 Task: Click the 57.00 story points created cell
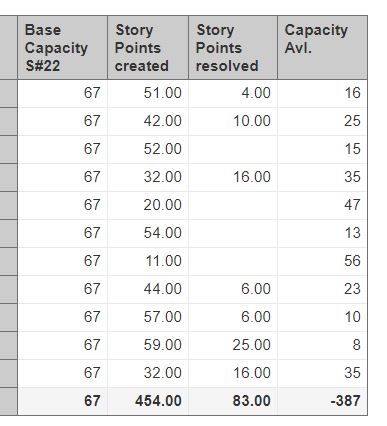148,317
